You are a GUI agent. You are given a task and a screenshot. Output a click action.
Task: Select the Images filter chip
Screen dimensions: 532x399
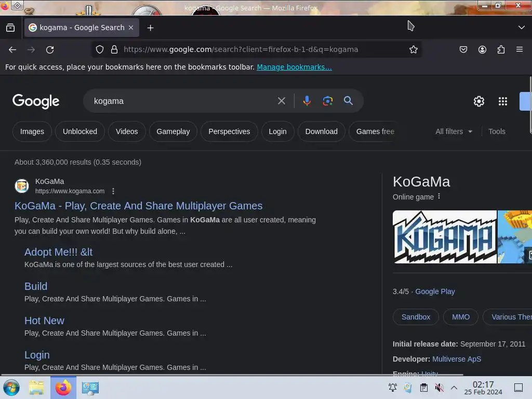coord(32,131)
